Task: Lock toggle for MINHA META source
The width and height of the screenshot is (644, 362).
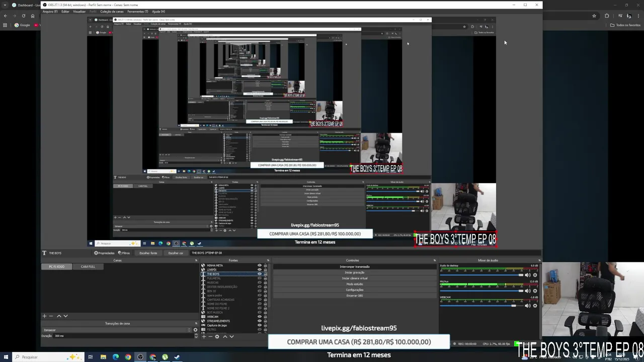Action: (265, 265)
